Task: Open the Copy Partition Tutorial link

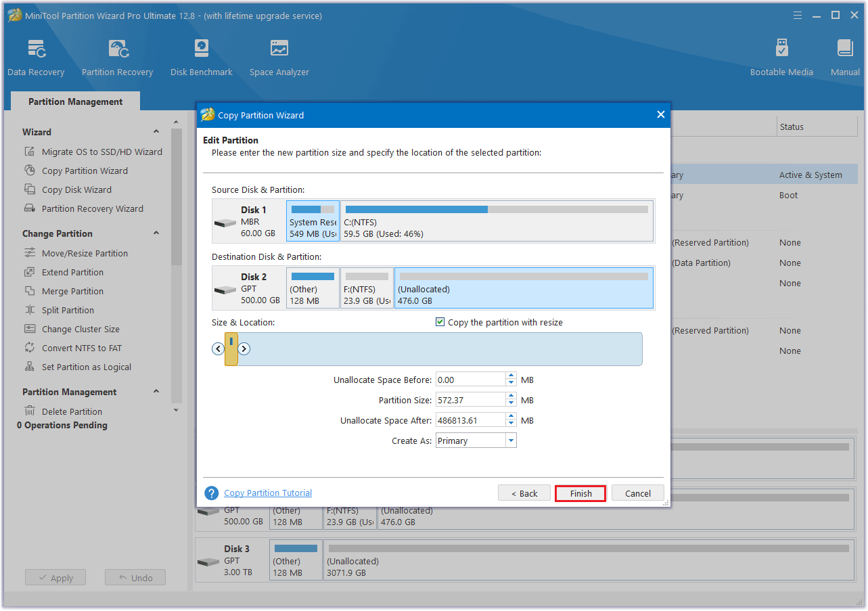Action: tap(268, 493)
